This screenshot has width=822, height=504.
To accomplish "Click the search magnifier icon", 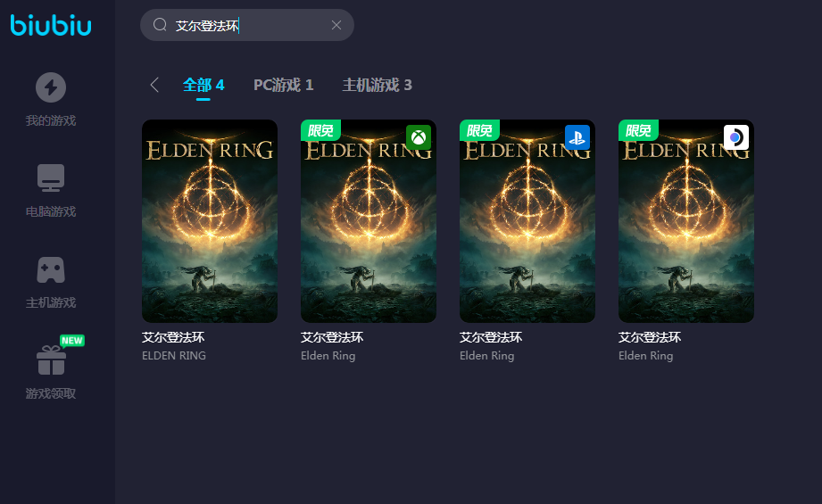I will 160,25.
